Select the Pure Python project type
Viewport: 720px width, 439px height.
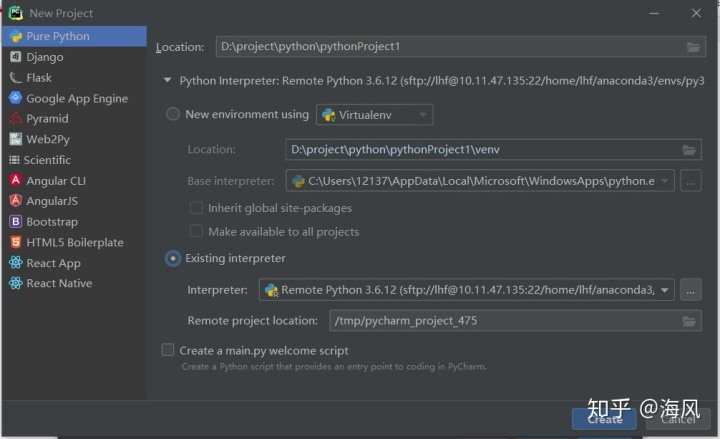click(74, 36)
